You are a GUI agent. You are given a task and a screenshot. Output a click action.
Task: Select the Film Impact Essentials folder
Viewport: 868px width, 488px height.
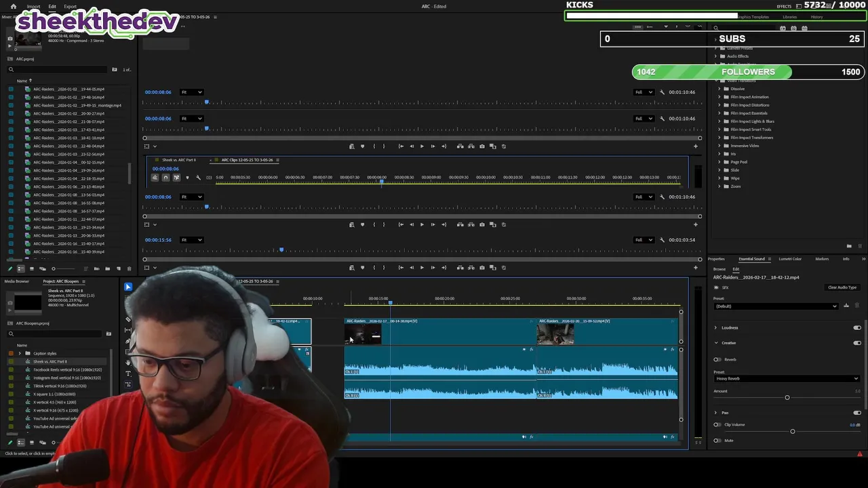(x=749, y=113)
